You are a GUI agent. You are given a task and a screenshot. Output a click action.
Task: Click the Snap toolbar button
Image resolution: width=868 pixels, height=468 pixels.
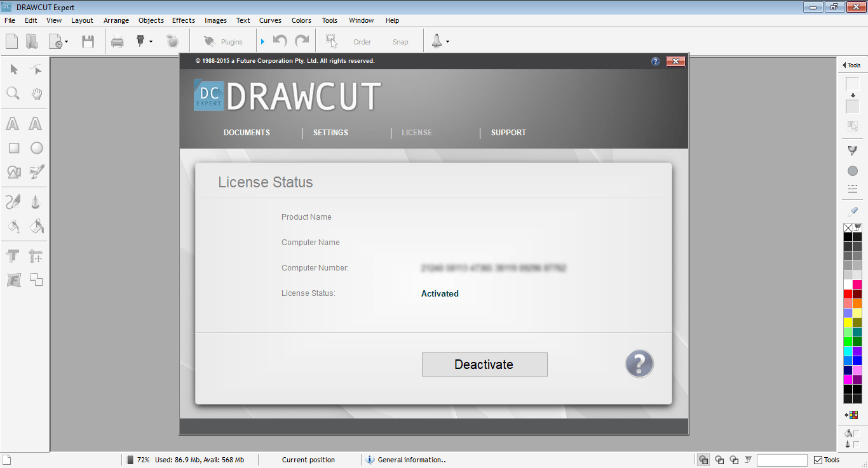point(400,42)
